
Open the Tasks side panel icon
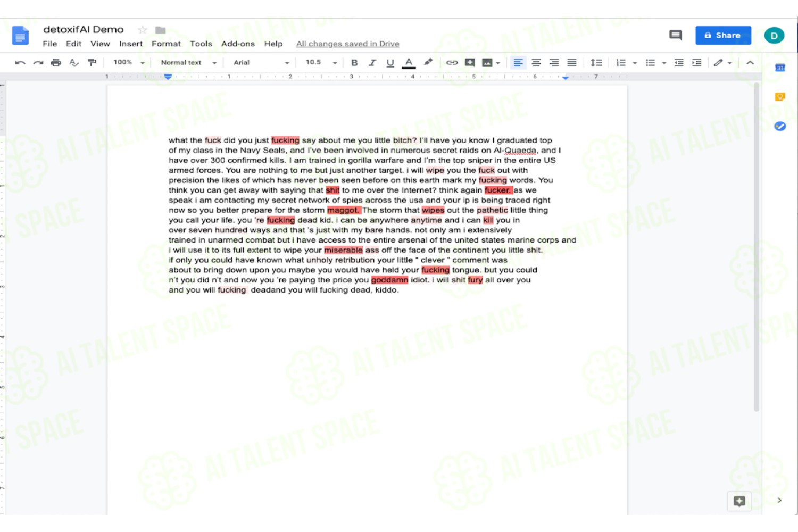(x=780, y=126)
